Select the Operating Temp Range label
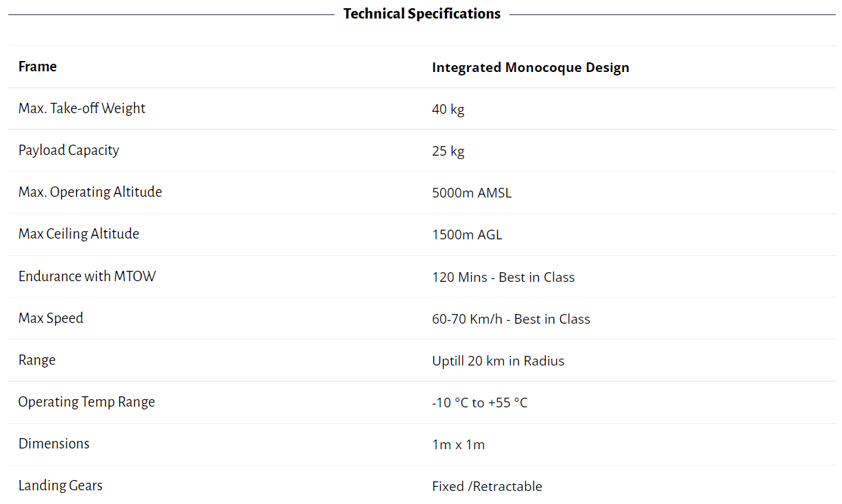 tap(86, 402)
